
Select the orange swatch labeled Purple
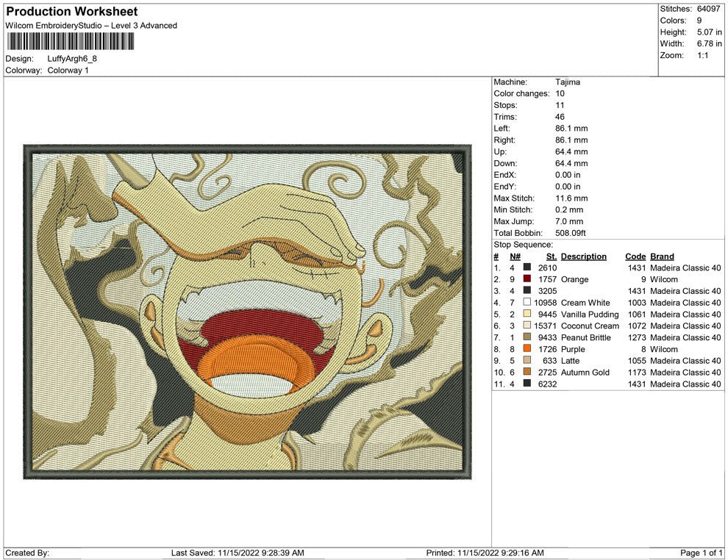527,349
